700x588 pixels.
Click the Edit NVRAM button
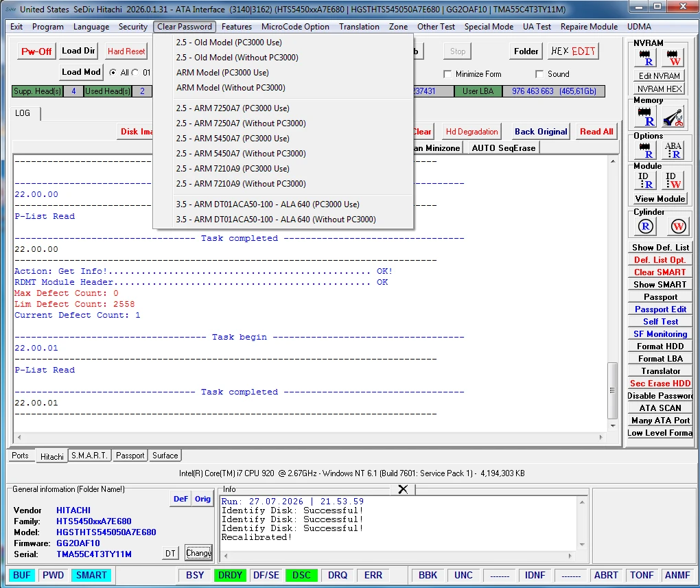click(659, 76)
